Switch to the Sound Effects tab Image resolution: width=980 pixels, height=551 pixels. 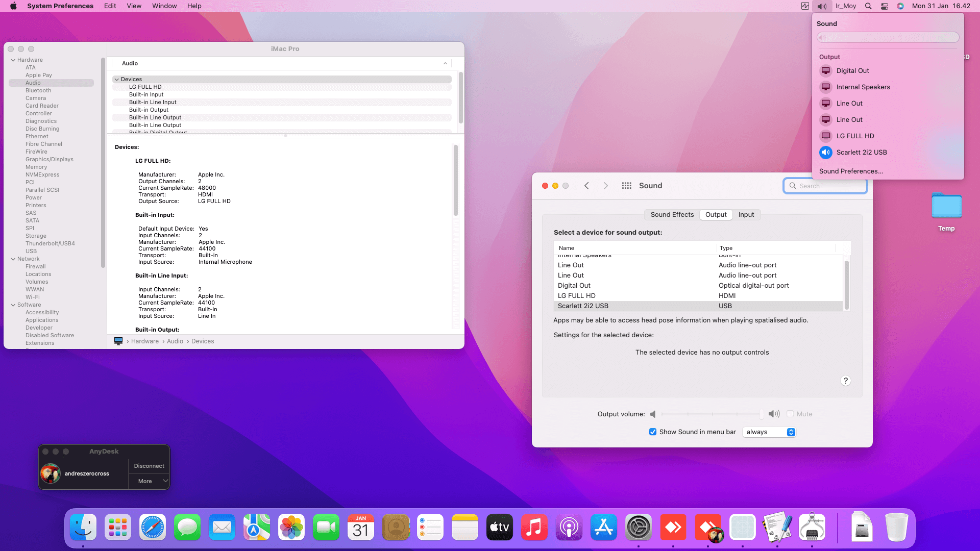coord(672,215)
